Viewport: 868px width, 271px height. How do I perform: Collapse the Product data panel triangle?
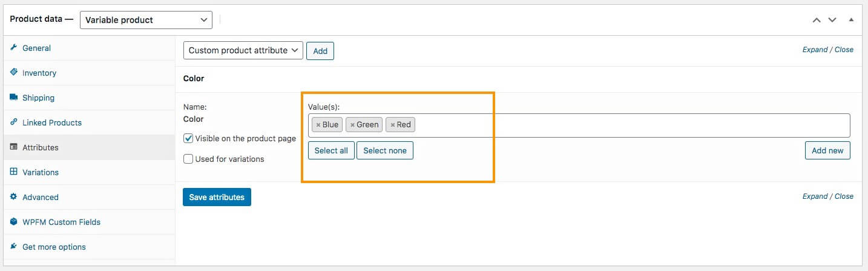coord(851,19)
